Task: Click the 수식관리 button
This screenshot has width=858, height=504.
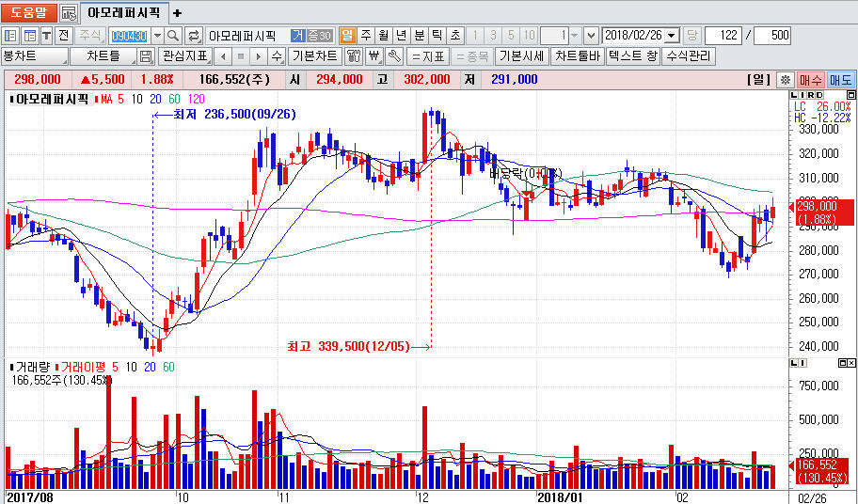Action: [690, 56]
